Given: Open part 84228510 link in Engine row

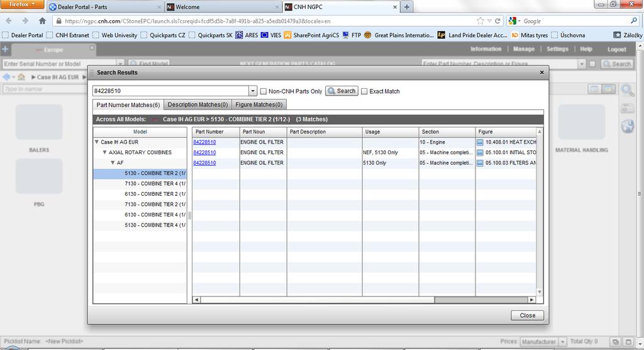Looking at the screenshot, I should (x=204, y=142).
